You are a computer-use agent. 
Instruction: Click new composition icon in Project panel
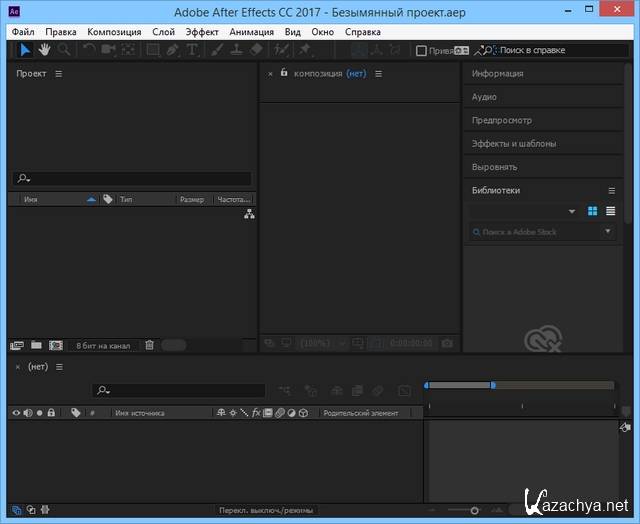[56, 345]
